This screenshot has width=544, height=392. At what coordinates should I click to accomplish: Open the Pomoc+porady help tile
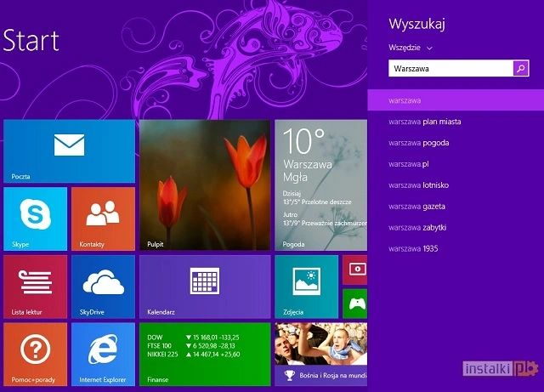35,354
